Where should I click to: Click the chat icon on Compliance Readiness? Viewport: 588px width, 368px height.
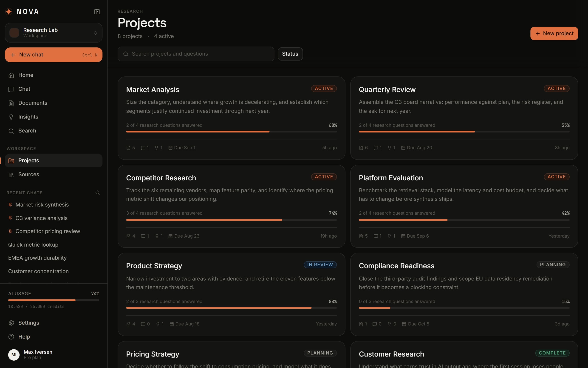point(375,324)
